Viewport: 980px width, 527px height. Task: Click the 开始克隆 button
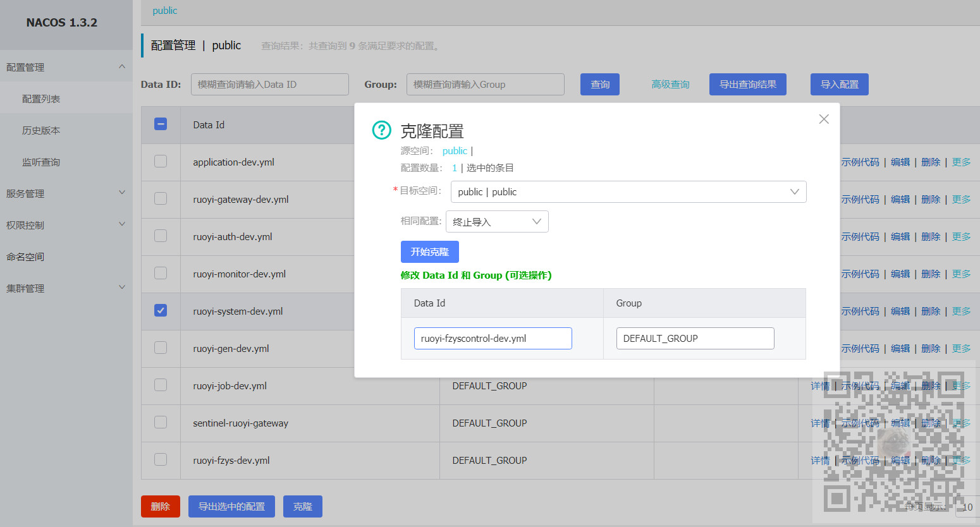point(430,251)
